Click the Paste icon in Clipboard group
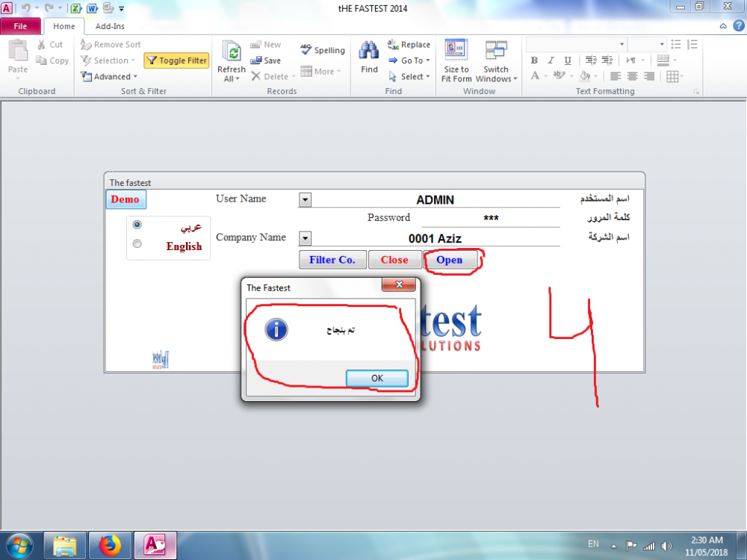747x560 pixels. 18,51
